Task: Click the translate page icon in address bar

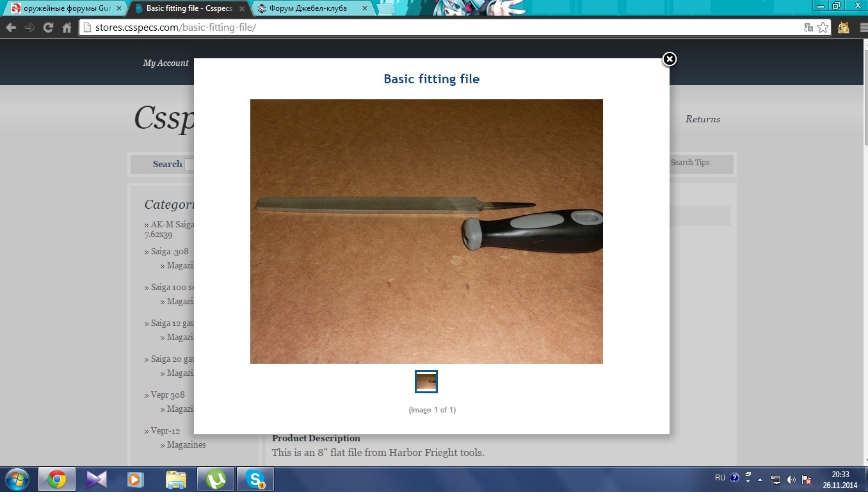Action: (808, 28)
